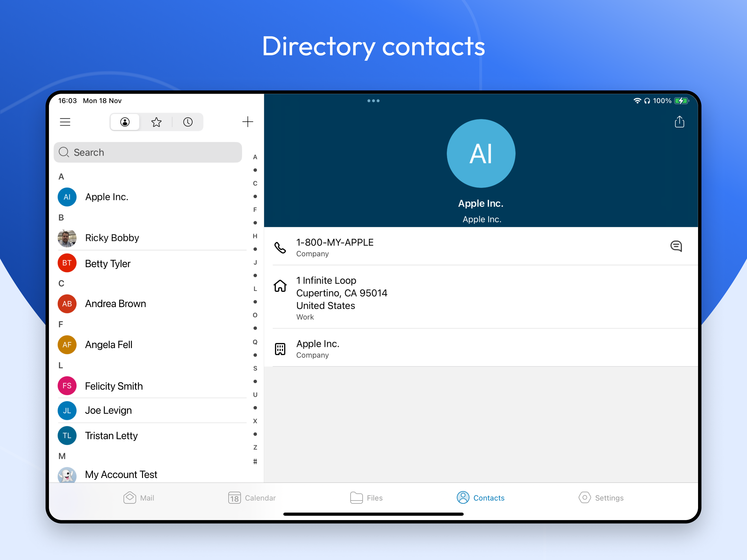Viewport: 747px width, 560px height.
Task: Switch to the Files tab
Action: (366, 497)
